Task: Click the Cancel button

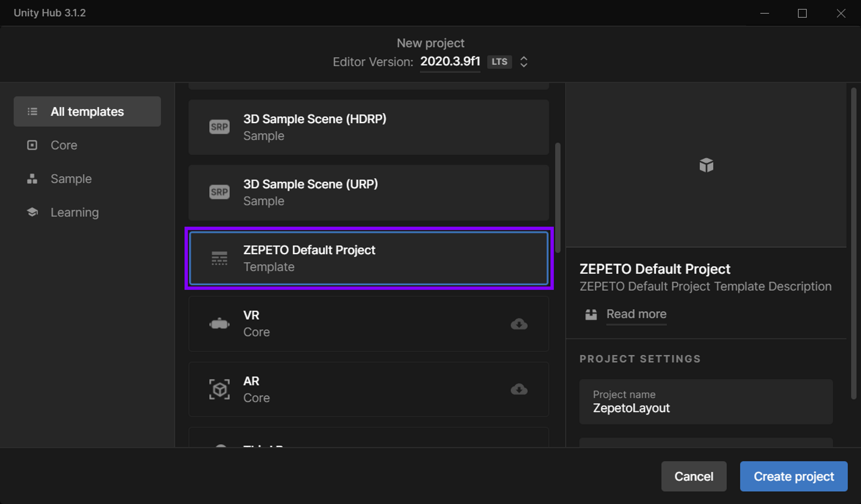Action: (x=694, y=476)
